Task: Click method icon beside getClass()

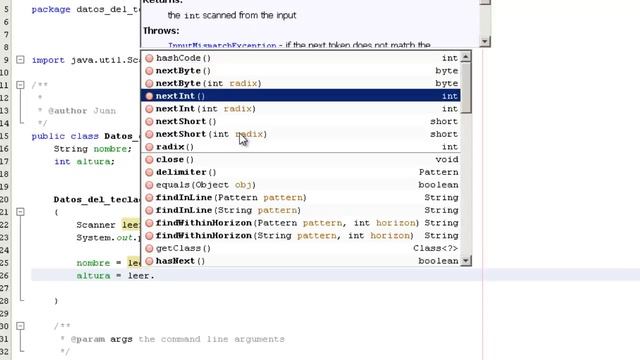Action: click(149, 248)
